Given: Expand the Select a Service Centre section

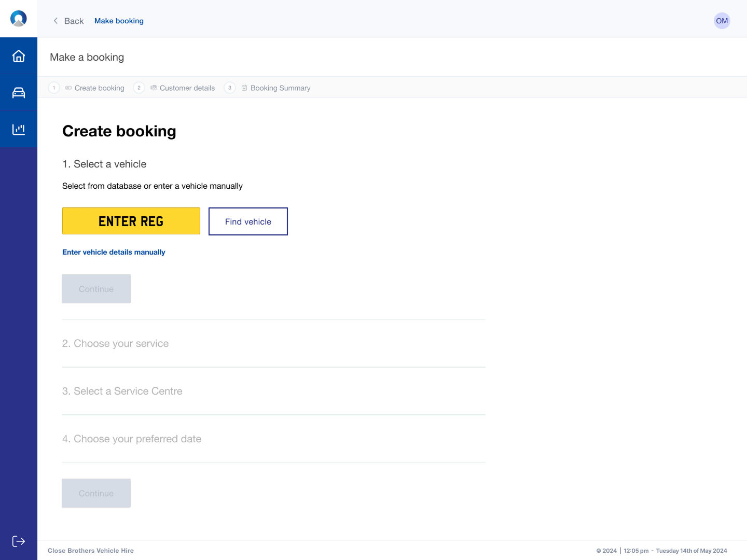Looking at the screenshot, I should (x=122, y=391).
